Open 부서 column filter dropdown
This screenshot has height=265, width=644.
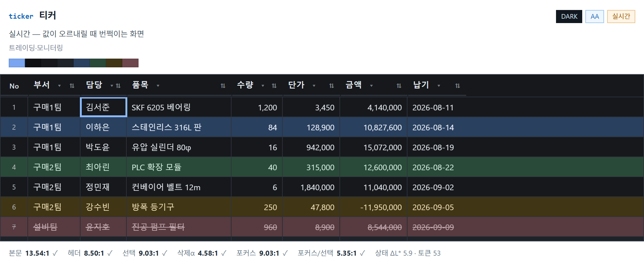[x=60, y=86]
